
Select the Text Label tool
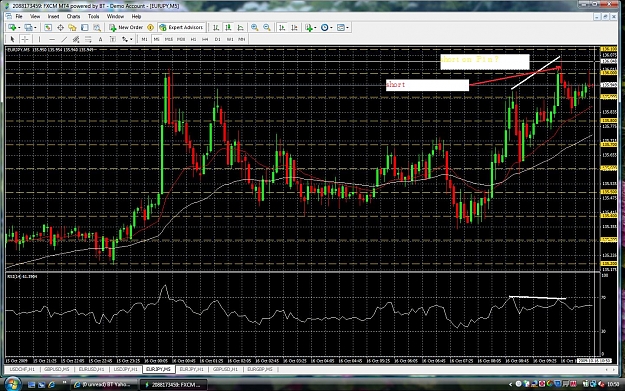(x=113, y=39)
